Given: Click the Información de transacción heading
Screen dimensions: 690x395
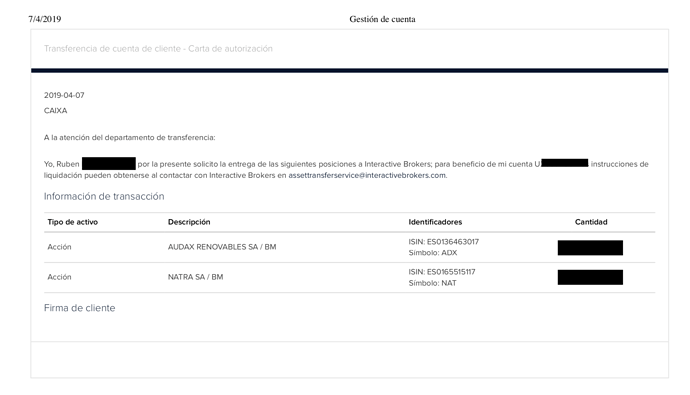Looking at the screenshot, I should (x=104, y=196).
